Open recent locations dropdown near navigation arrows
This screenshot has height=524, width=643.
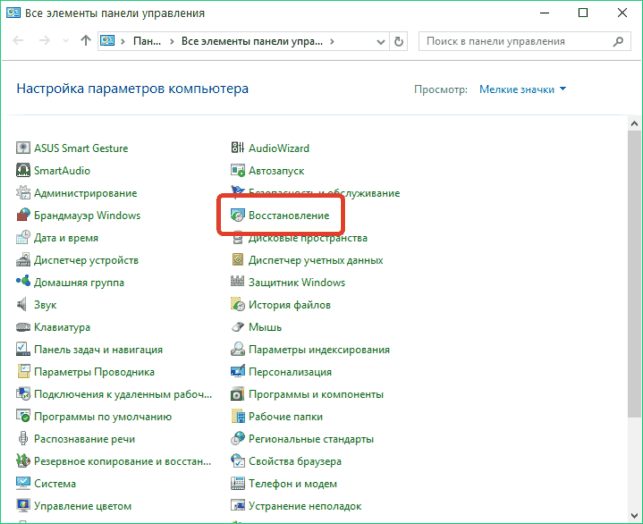coord(65,41)
